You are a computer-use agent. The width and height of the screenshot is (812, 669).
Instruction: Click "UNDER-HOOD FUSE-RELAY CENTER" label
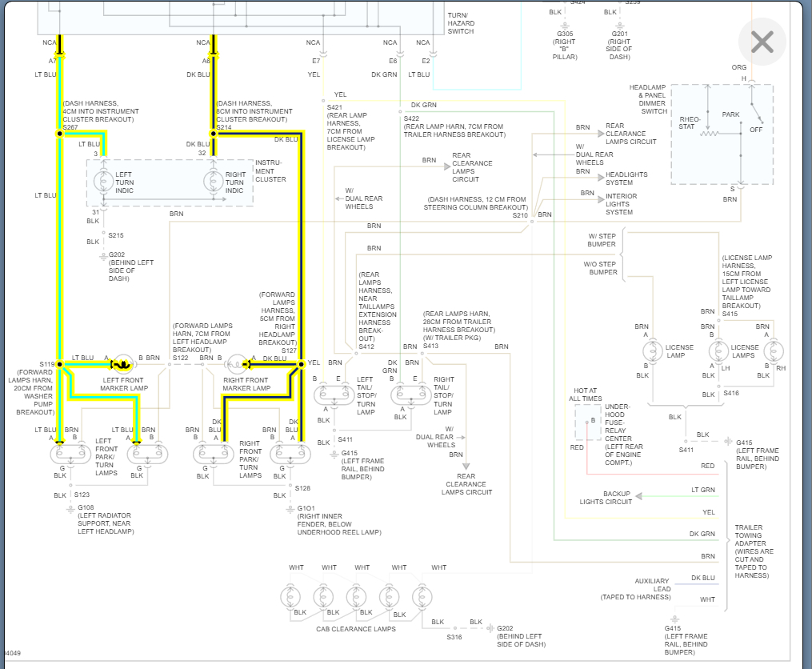[623, 435]
